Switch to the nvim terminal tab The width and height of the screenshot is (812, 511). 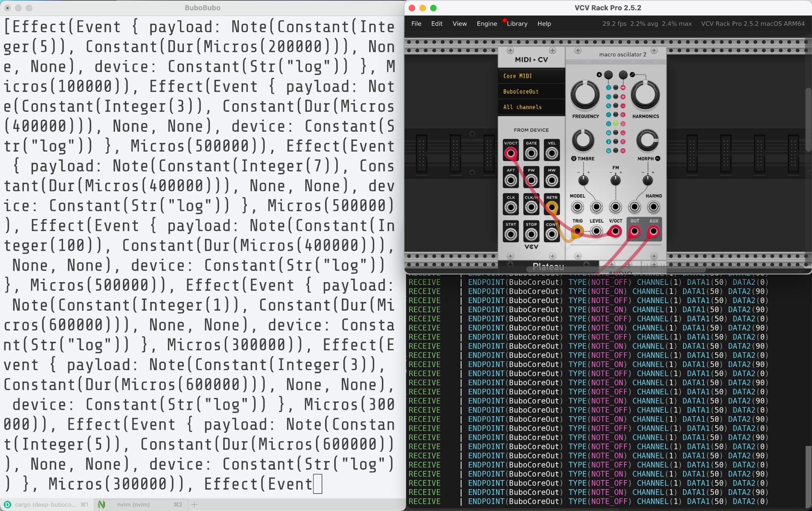tap(133, 505)
